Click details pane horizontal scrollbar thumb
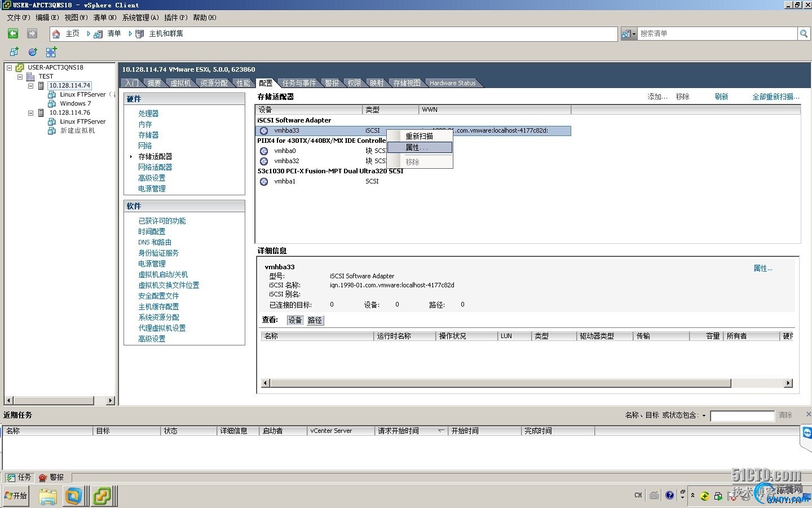Screen dimensions: 812x508 click(500, 383)
